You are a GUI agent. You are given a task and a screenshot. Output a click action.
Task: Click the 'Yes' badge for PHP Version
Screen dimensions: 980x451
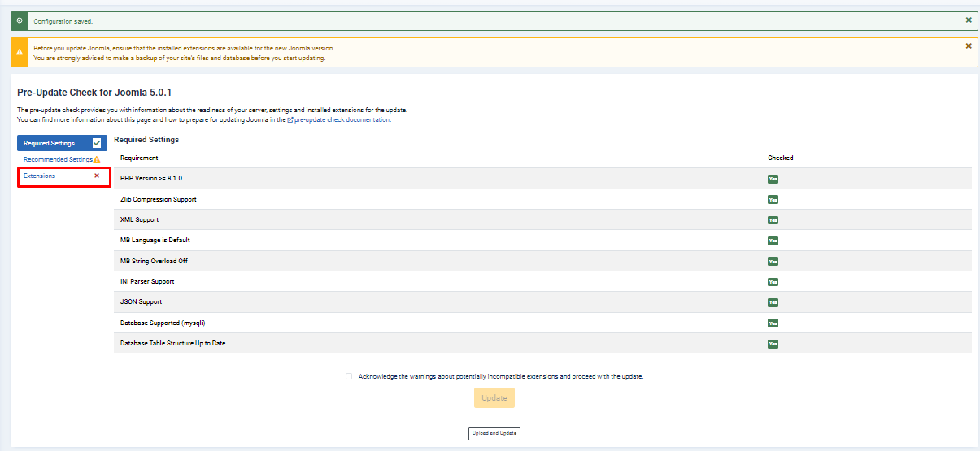(773, 179)
